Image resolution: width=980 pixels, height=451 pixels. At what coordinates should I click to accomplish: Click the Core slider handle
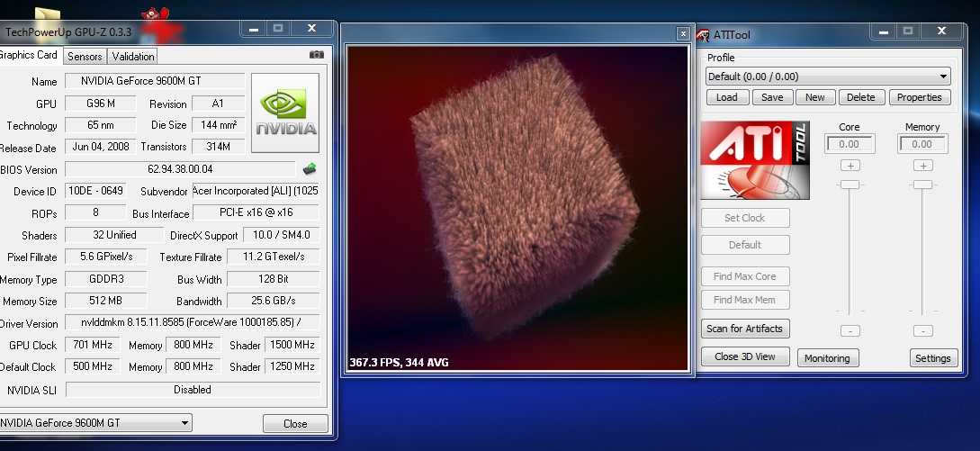point(850,185)
